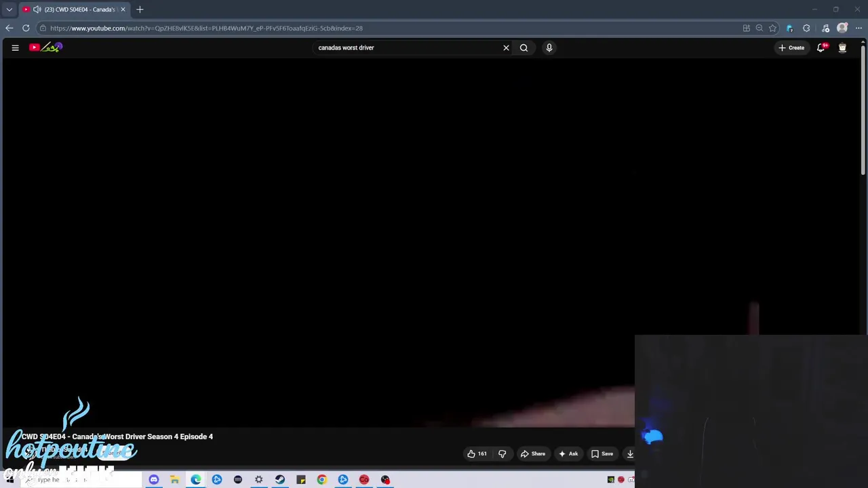Open the tab search dropdown arrow
This screenshot has width=868, height=488.
pyautogui.click(x=9, y=9)
